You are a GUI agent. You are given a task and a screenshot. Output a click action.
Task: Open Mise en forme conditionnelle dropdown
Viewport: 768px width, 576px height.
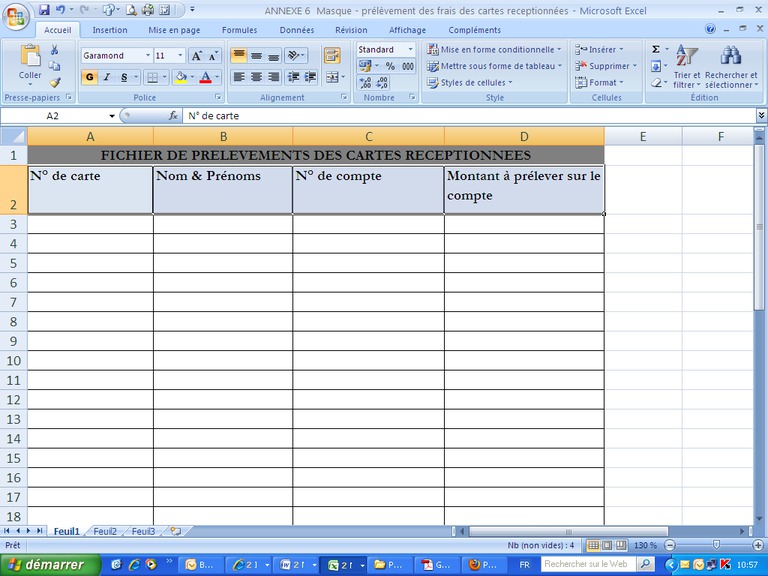tap(495, 49)
